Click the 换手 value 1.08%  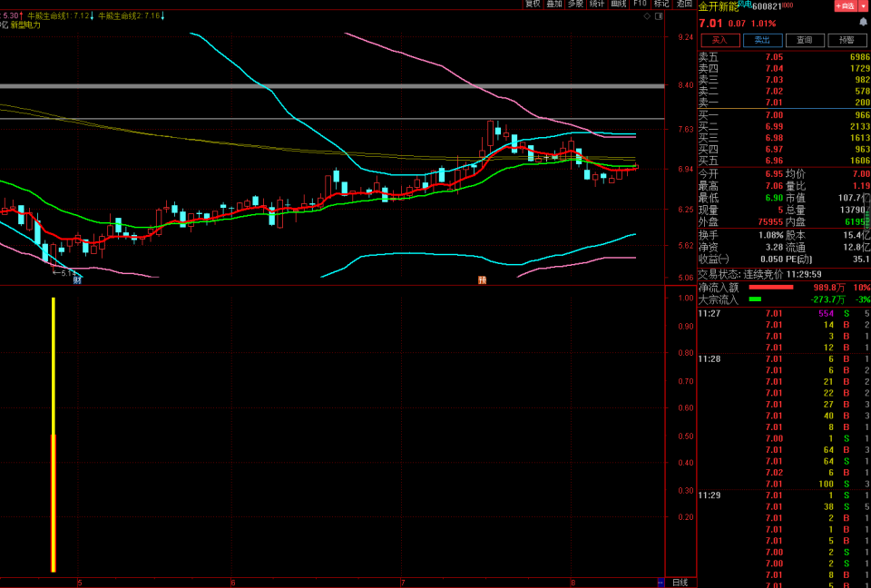coord(771,235)
